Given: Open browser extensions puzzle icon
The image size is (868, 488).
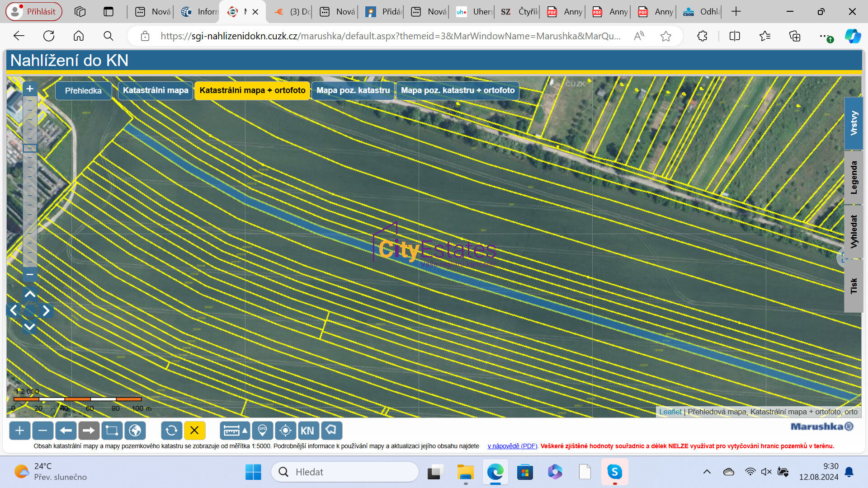Looking at the screenshot, I should click(702, 36).
